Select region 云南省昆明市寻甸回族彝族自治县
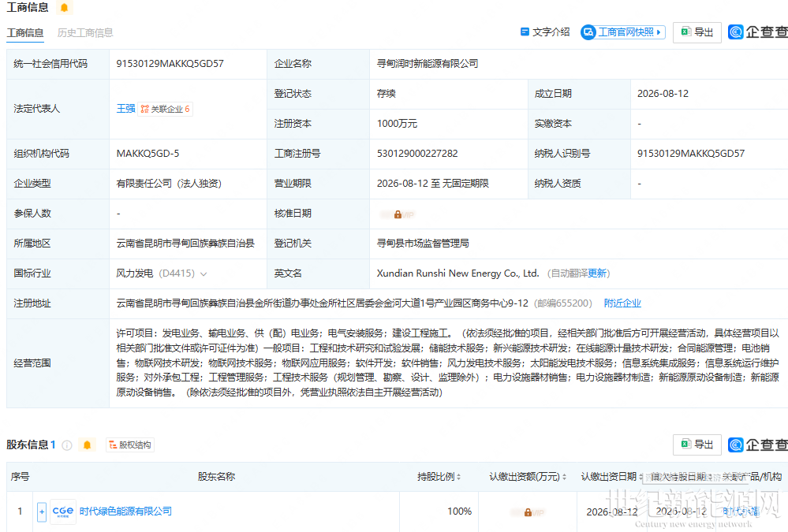Viewport: 788px width, 532px height. tap(185, 243)
